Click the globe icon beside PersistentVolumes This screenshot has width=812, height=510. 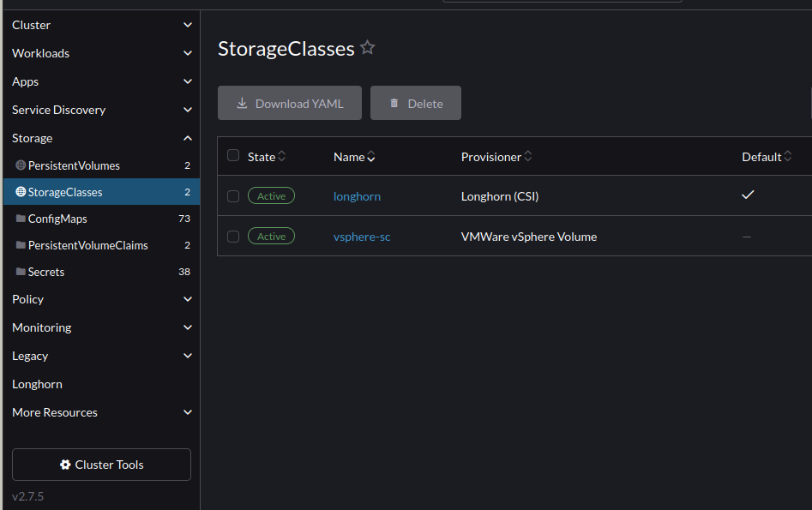19,165
